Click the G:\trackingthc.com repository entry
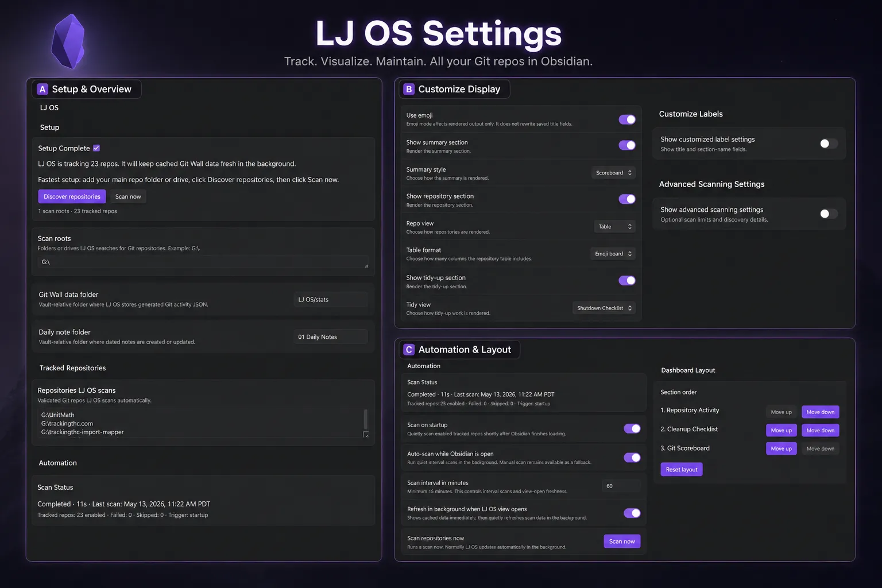The image size is (882, 588). click(67, 424)
